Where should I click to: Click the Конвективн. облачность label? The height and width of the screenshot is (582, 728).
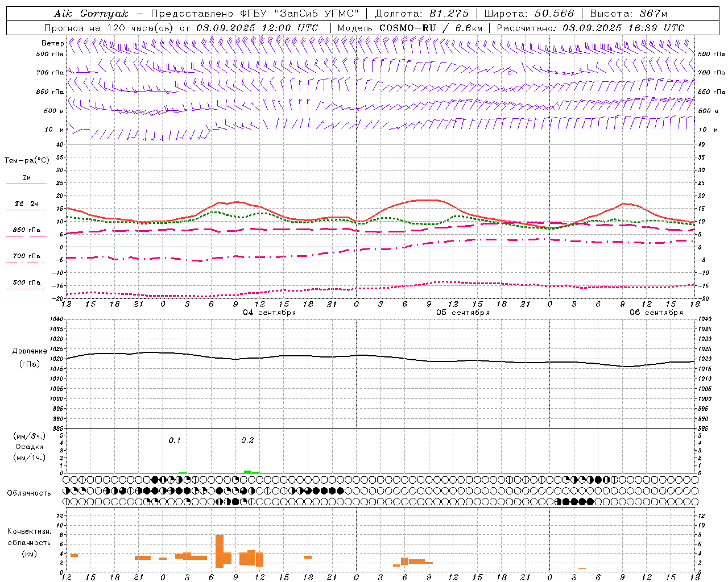tap(29, 537)
